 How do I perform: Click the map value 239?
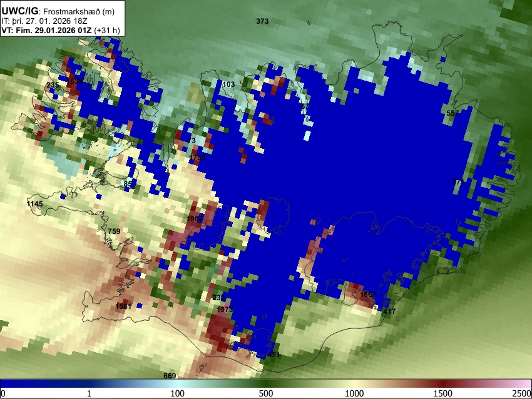tap(218, 298)
